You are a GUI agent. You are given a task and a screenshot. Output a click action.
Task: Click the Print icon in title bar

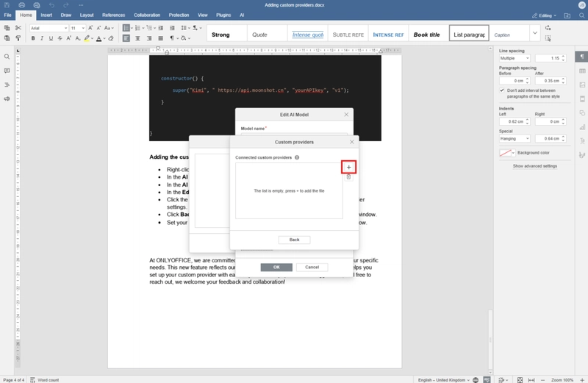(22, 5)
